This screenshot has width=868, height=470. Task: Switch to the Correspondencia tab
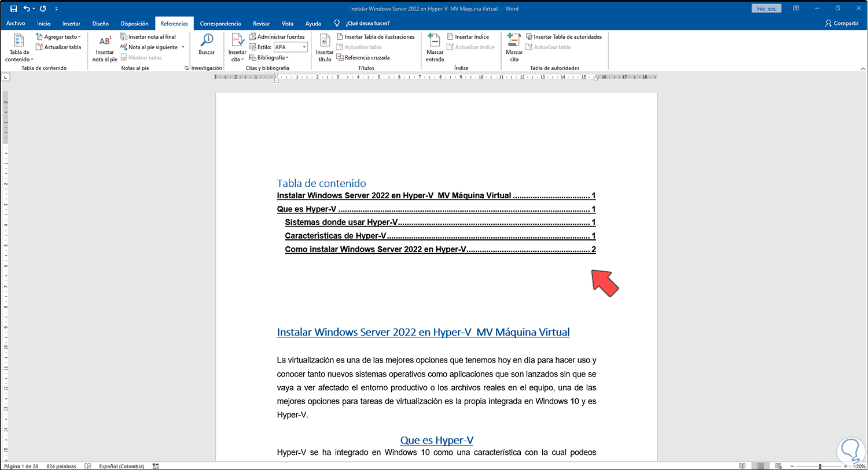tap(220, 24)
